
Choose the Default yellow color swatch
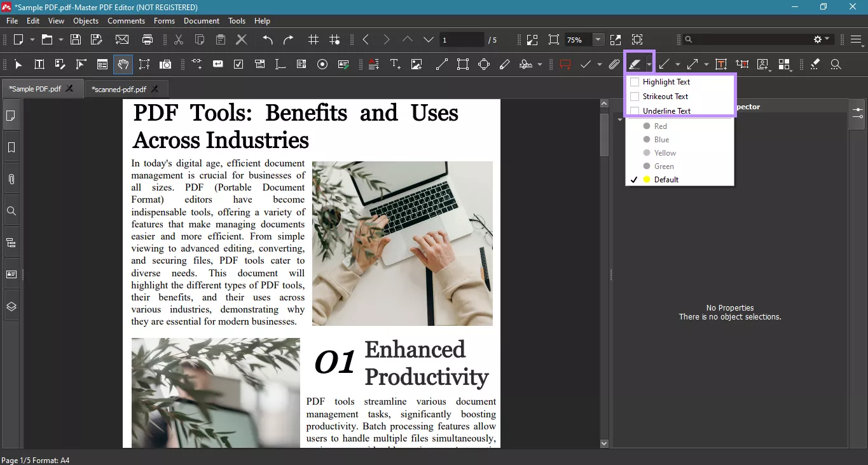click(666, 179)
